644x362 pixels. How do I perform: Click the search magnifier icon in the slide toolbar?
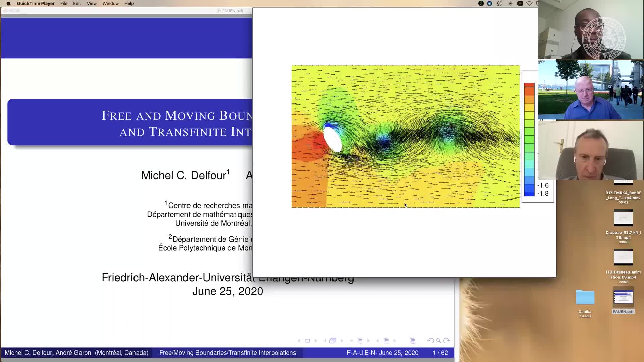click(x=439, y=340)
